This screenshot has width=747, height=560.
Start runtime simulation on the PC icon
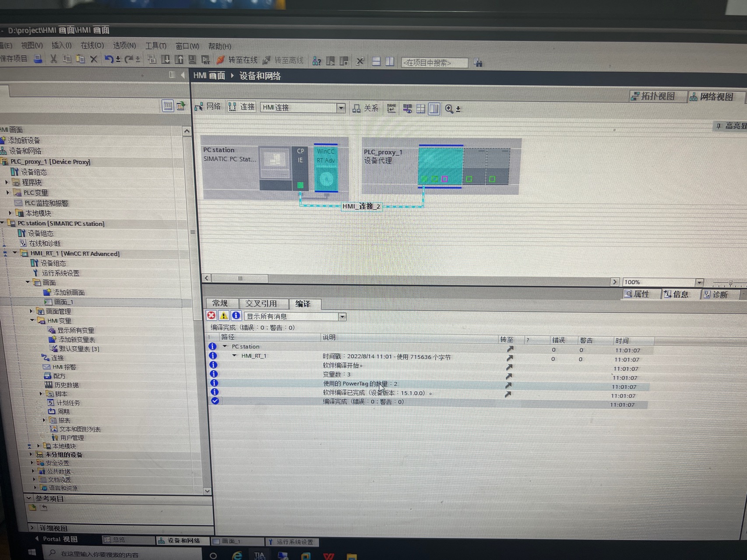pos(205,60)
